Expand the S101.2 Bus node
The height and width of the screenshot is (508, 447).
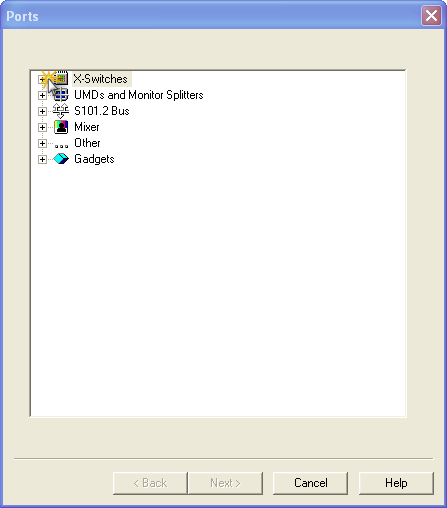pyautogui.click(x=42, y=111)
